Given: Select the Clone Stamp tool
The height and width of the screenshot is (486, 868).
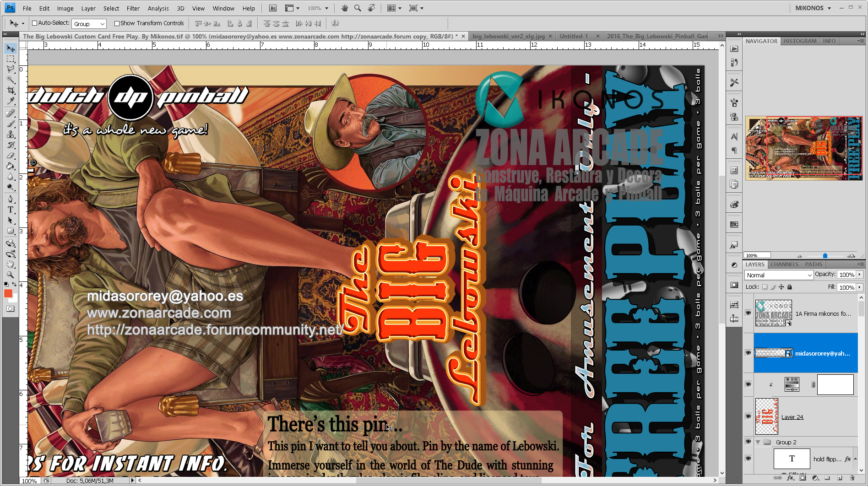Looking at the screenshot, I should [11, 134].
